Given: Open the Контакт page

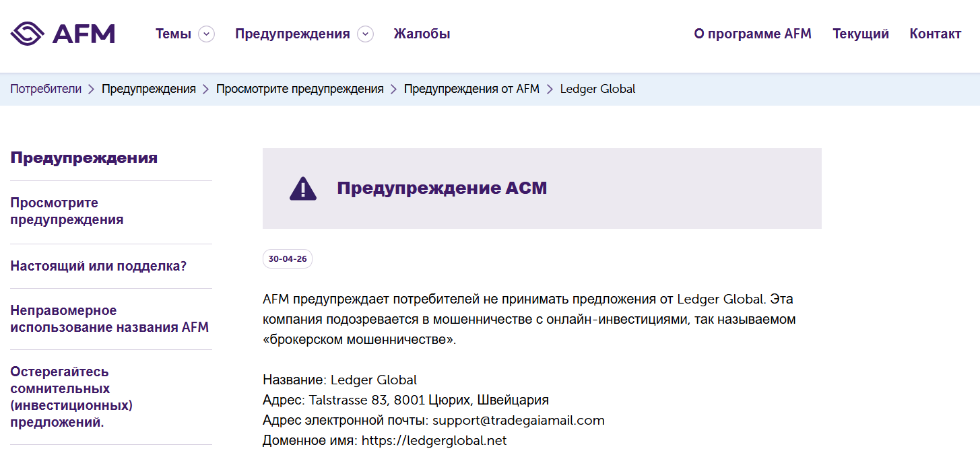Looking at the screenshot, I should [x=935, y=34].
